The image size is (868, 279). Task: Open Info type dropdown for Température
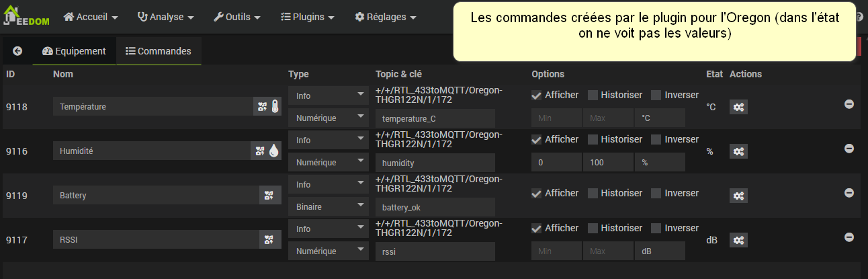[x=329, y=95]
